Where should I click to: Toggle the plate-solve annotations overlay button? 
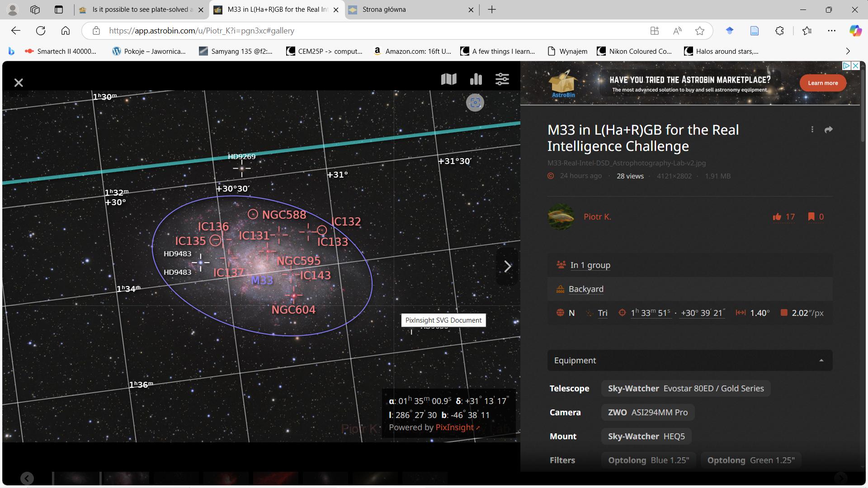pyautogui.click(x=475, y=103)
